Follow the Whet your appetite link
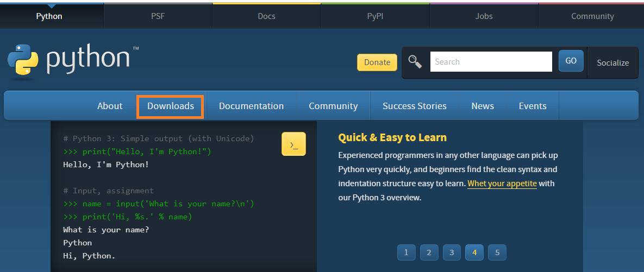The height and width of the screenshot is (272, 644). [502, 184]
